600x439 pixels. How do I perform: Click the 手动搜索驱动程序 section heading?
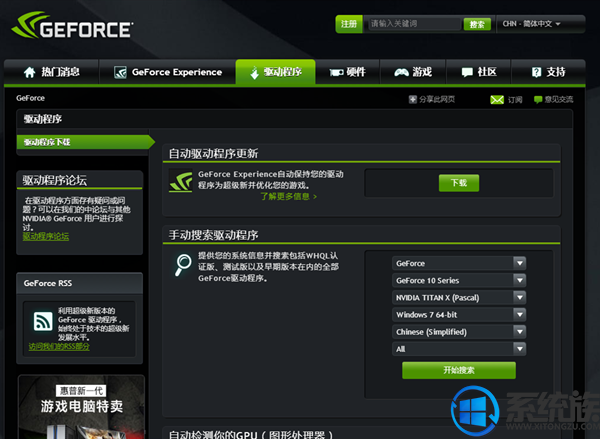214,235
